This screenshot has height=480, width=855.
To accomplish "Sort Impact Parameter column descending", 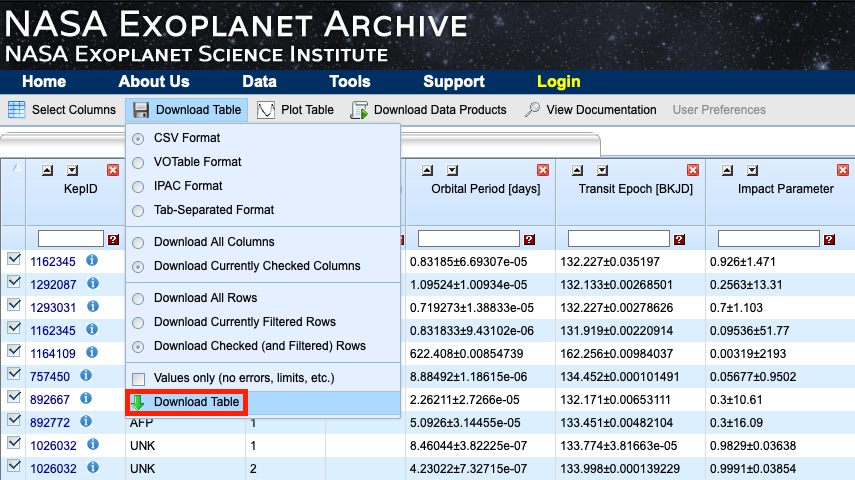I will point(752,170).
